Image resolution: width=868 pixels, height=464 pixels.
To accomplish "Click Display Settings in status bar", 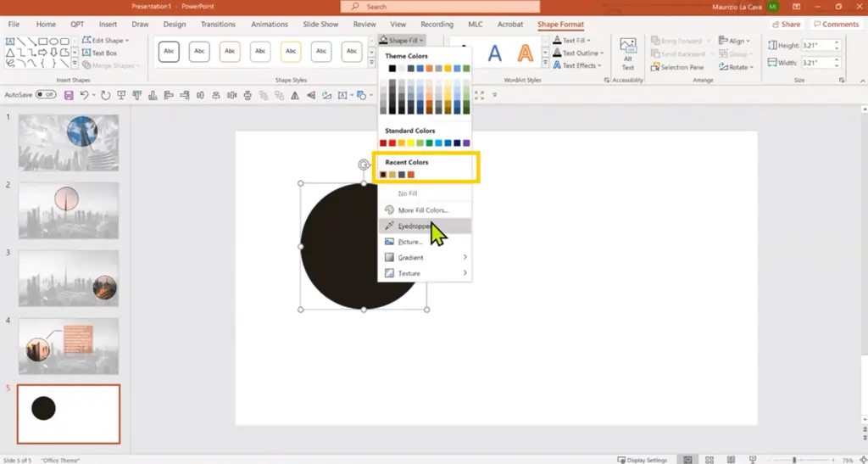I will (641, 460).
